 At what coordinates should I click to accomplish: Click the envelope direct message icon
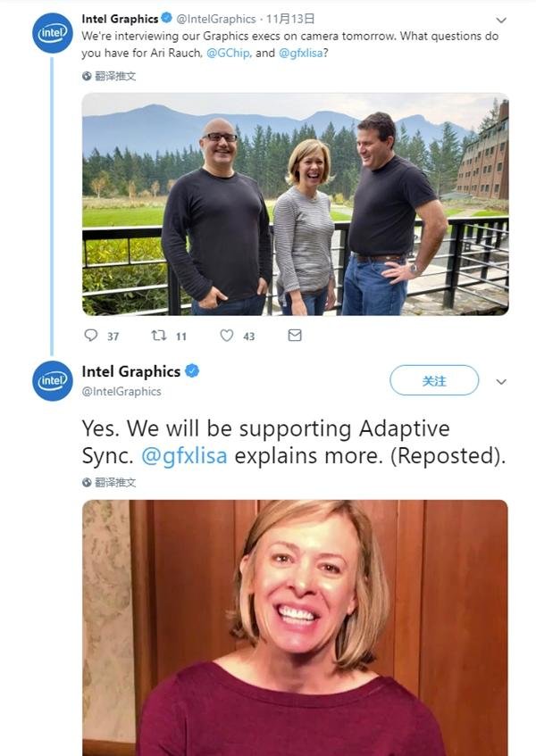(295, 336)
